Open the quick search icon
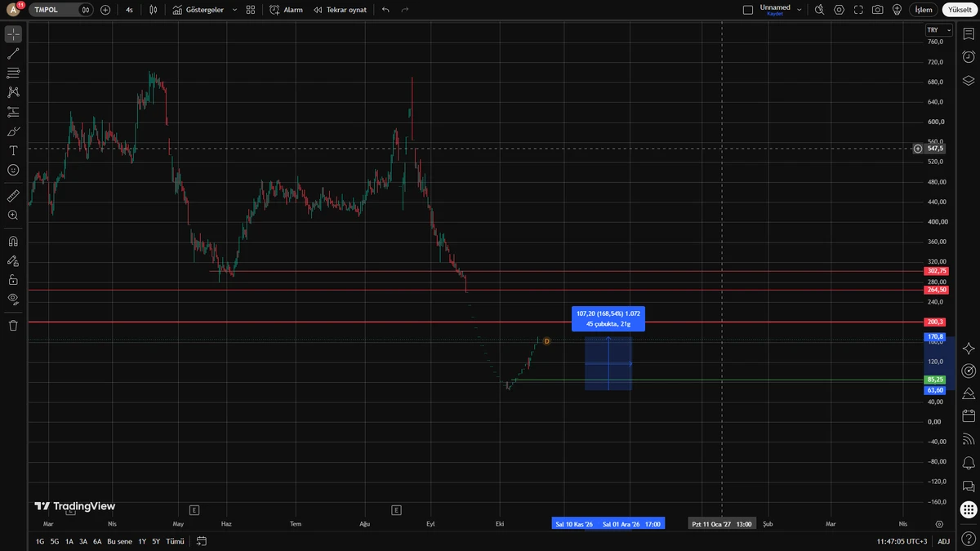This screenshot has width=980, height=551. pos(821,10)
